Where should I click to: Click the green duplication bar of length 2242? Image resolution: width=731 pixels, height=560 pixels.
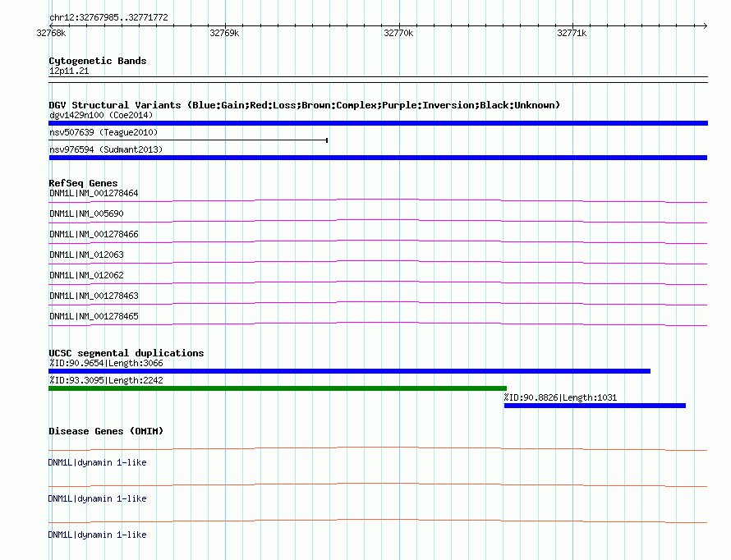pos(278,388)
